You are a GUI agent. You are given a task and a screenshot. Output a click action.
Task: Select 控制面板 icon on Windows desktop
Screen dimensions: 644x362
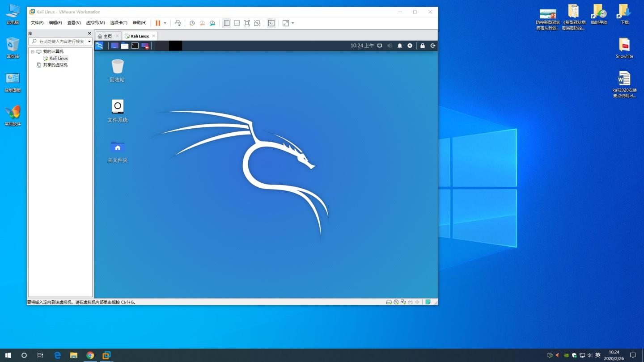(13, 82)
